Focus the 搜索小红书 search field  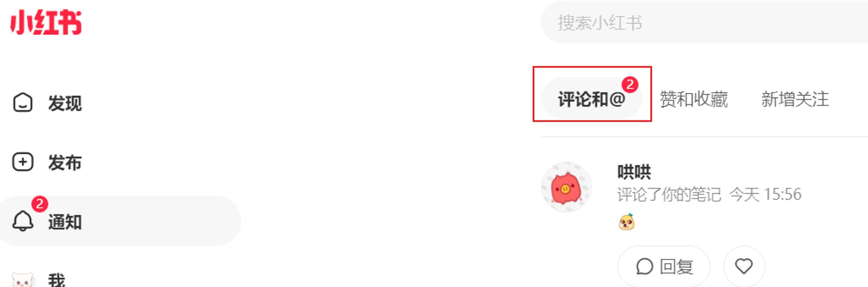pos(704,22)
